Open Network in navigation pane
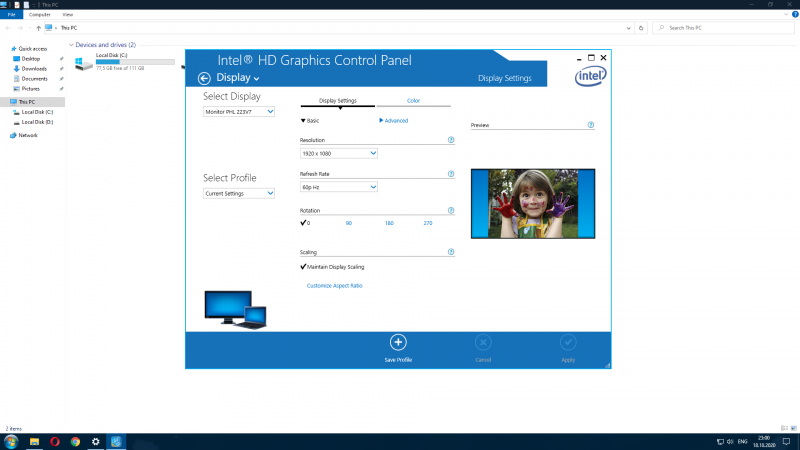This screenshot has width=800, height=450. [28, 135]
